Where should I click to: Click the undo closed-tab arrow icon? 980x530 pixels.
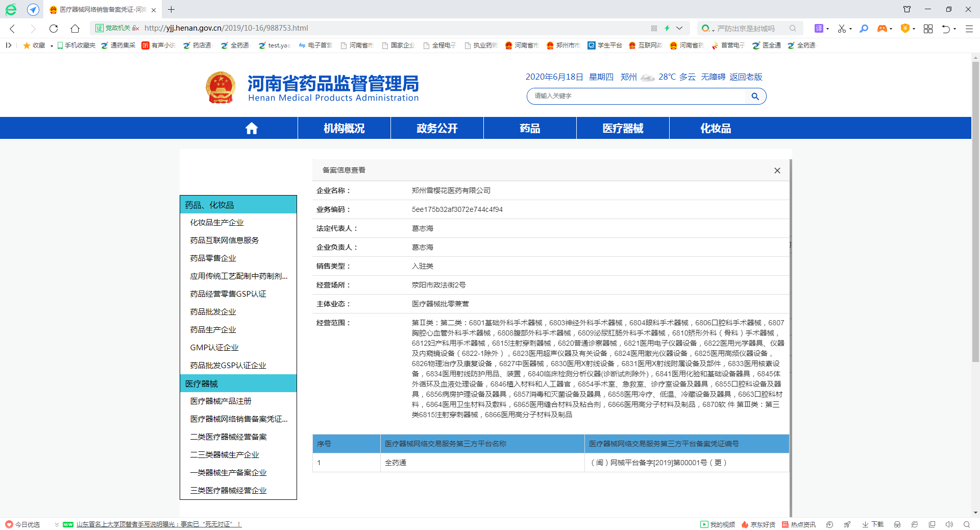click(x=946, y=29)
